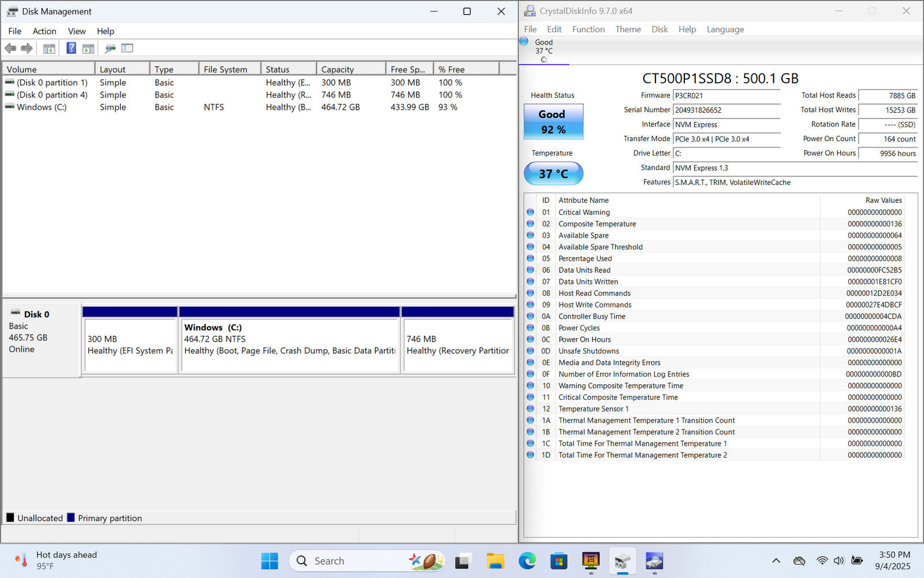Viewport: 924px width, 578px height.
Task: Sort volumes by the Volume column header
Action: pos(49,69)
